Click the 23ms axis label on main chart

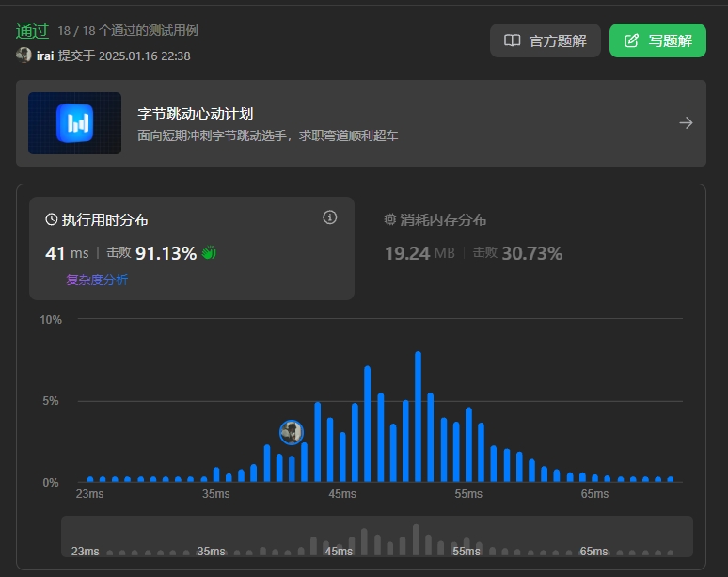pyautogui.click(x=89, y=494)
